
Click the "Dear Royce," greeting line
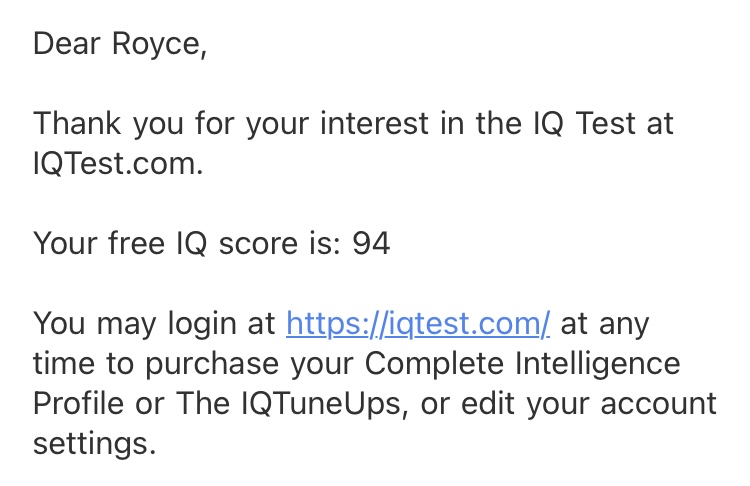(120, 44)
